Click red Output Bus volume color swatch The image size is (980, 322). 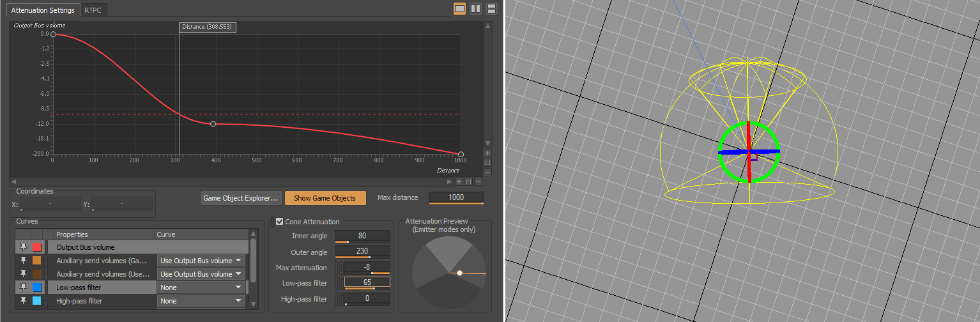(37, 247)
